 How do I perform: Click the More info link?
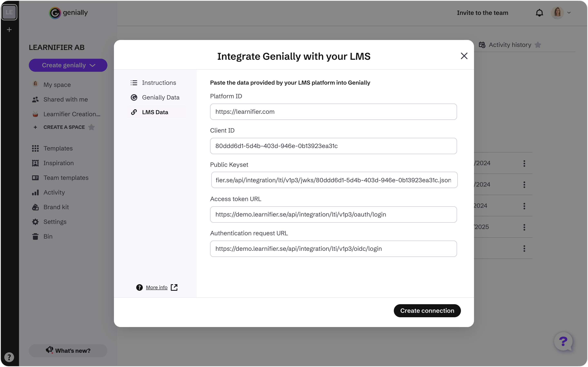(x=157, y=287)
